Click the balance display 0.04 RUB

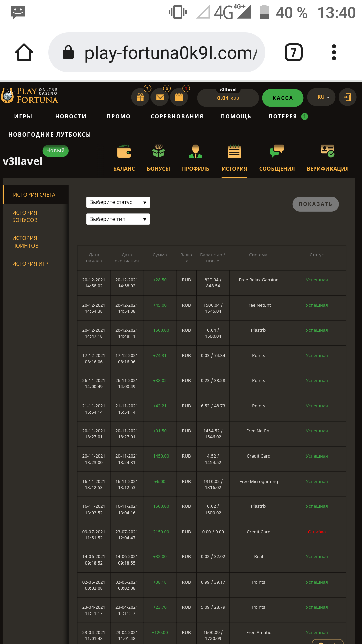pyautogui.click(x=228, y=98)
